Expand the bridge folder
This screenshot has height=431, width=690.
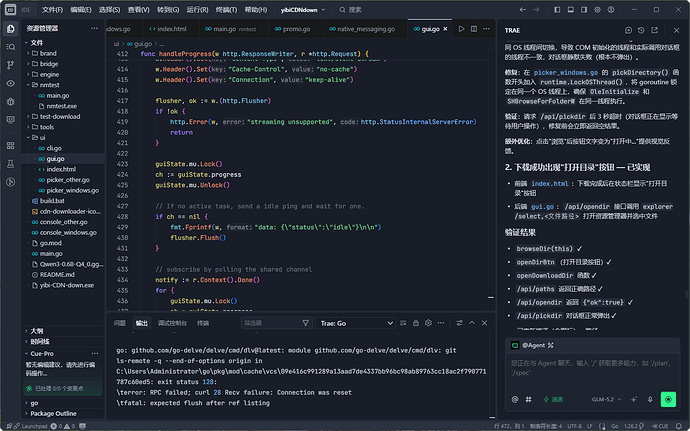click(63, 64)
